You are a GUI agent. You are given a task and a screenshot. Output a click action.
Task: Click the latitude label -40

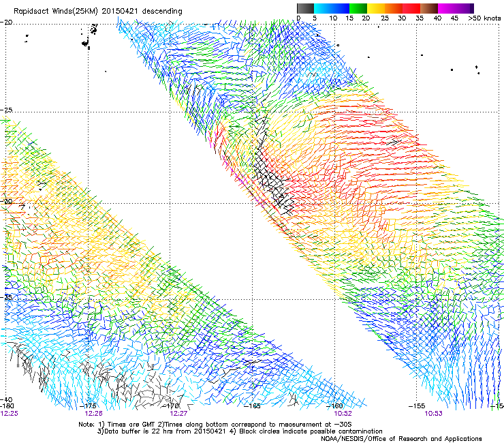tap(6, 400)
